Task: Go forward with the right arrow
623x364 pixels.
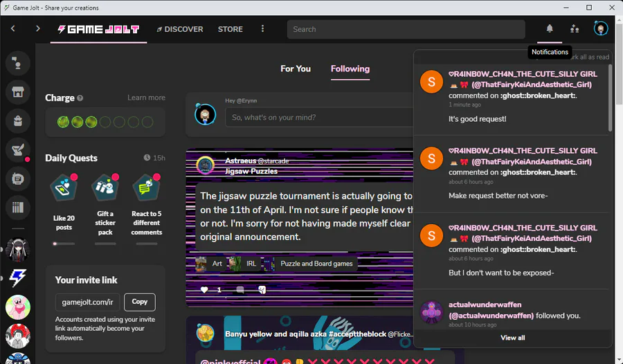Action: pyautogui.click(x=38, y=28)
